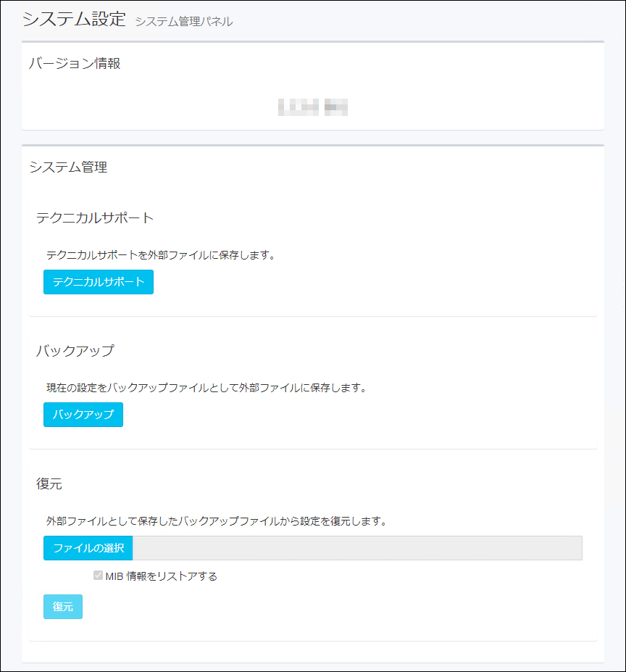Click the blue テクニカルサポート button
Screen dimensions: 626x672
[x=99, y=282]
